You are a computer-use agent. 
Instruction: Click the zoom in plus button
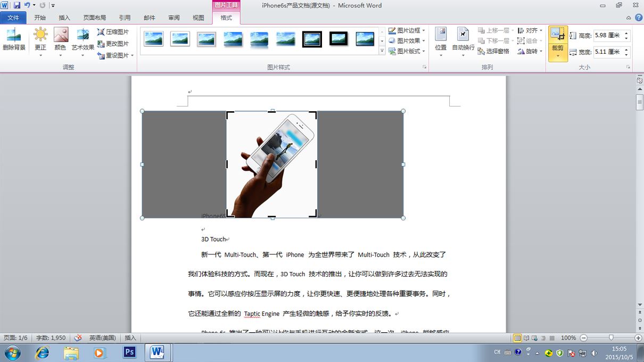click(638, 338)
